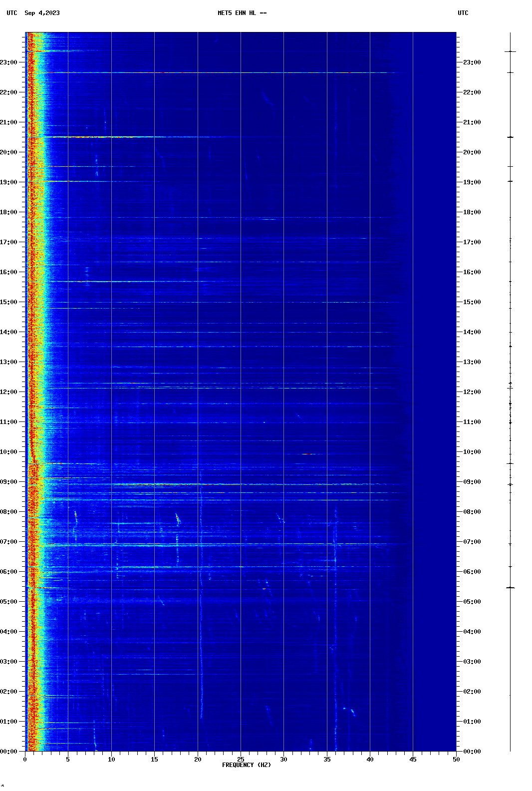Click the 05:00 label on right axis
The height and width of the screenshot is (791, 532).
point(472,602)
